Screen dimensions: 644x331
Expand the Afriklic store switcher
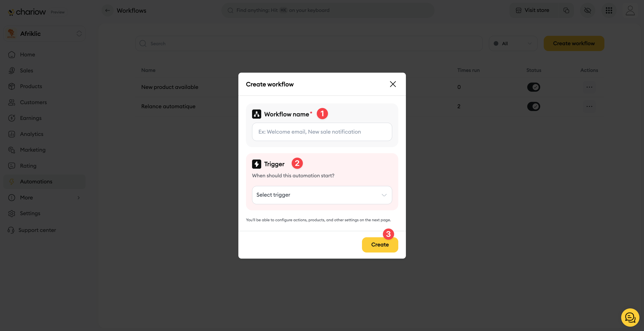tap(44, 34)
